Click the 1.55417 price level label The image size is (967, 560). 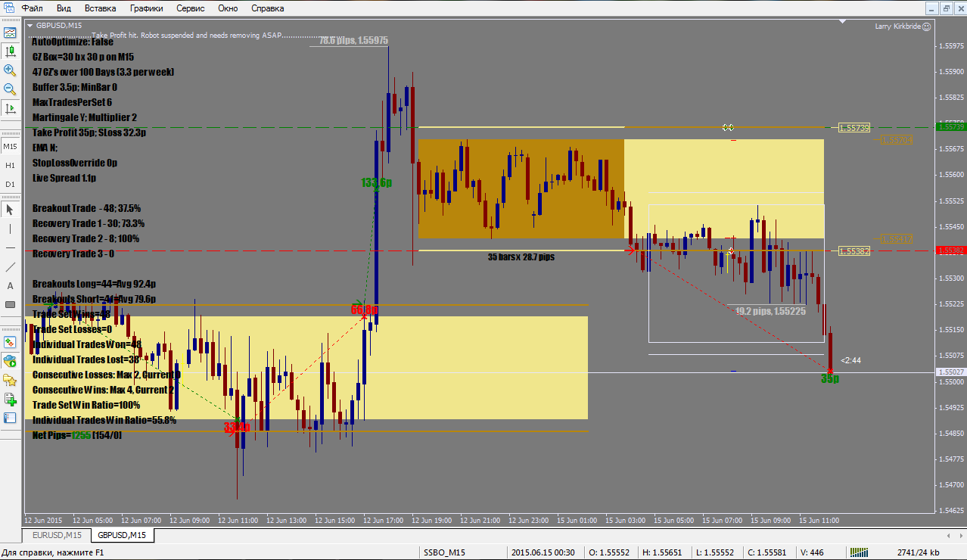[896, 238]
